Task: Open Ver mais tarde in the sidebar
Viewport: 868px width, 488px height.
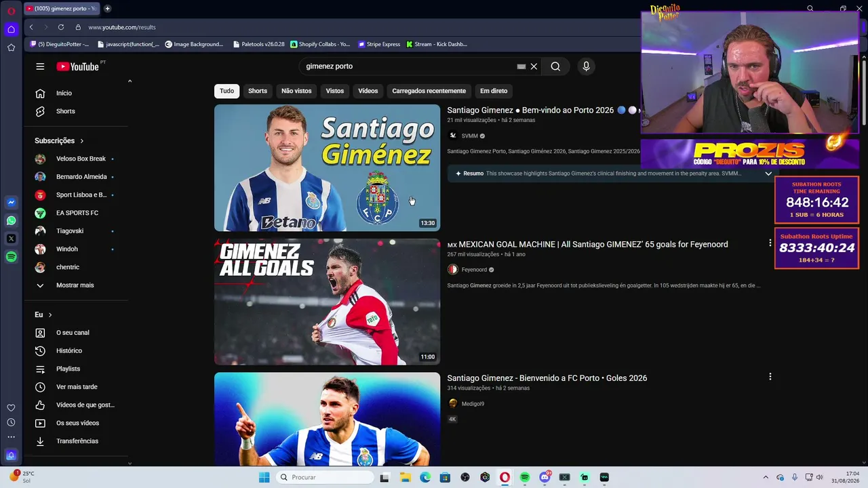Action: point(78,387)
